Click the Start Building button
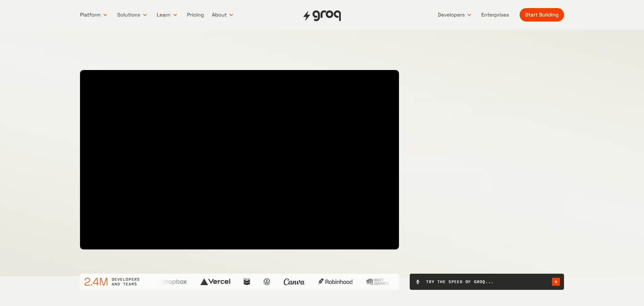The height and width of the screenshot is (306, 644). [x=541, y=15]
